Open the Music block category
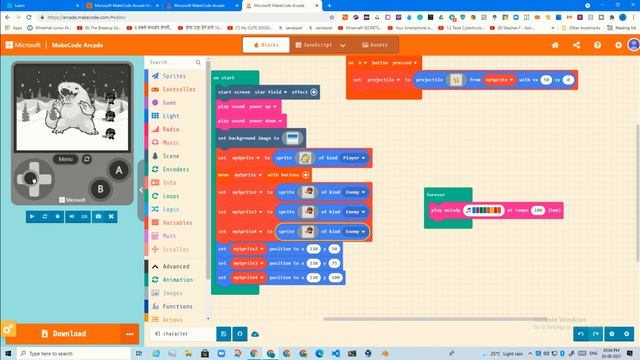 click(174, 142)
